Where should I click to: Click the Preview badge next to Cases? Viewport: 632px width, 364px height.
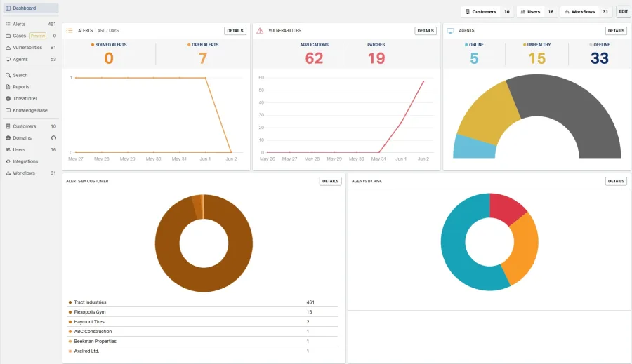tap(38, 36)
